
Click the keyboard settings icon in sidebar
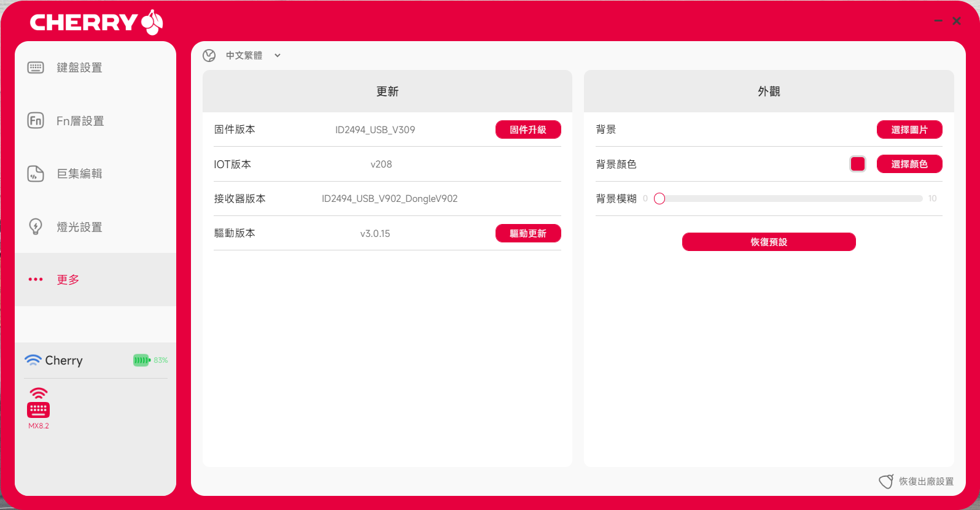point(36,68)
